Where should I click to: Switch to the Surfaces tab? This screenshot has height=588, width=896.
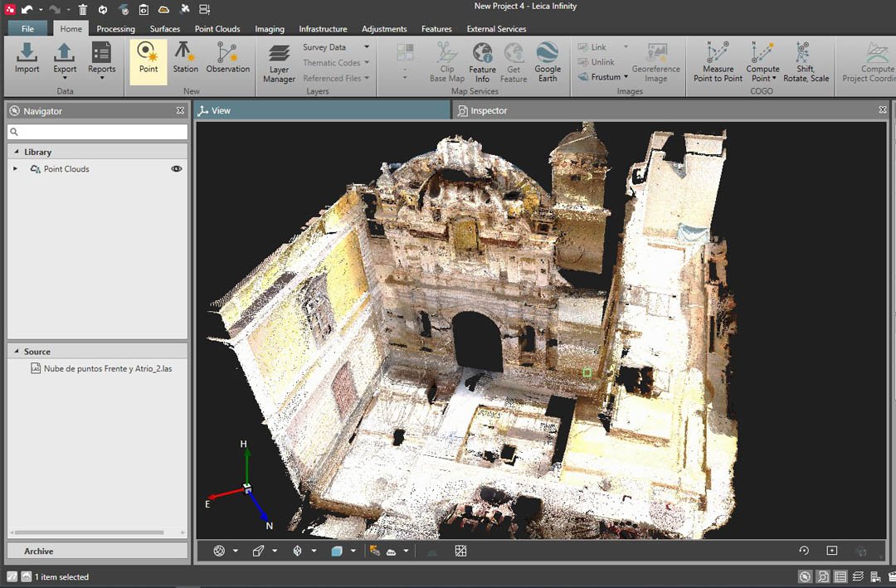(164, 28)
